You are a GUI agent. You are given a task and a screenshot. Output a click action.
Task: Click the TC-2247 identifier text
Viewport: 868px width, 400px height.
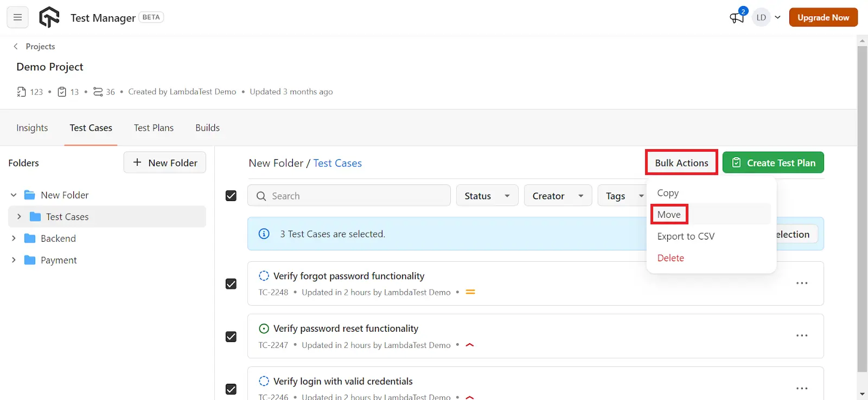click(273, 345)
